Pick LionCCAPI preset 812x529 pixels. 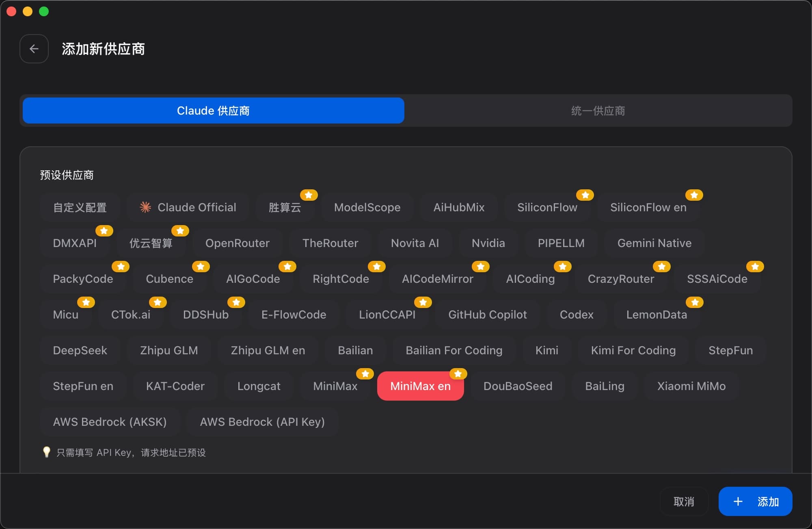tap(387, 314)
